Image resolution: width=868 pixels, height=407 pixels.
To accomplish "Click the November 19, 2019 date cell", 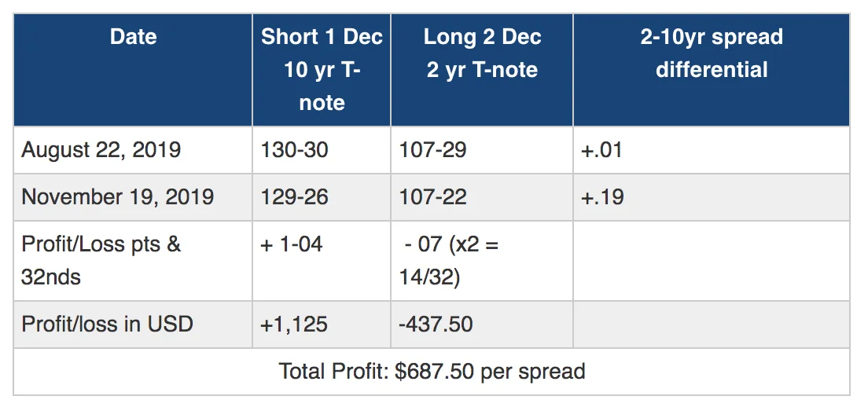I will click(118, 196).
